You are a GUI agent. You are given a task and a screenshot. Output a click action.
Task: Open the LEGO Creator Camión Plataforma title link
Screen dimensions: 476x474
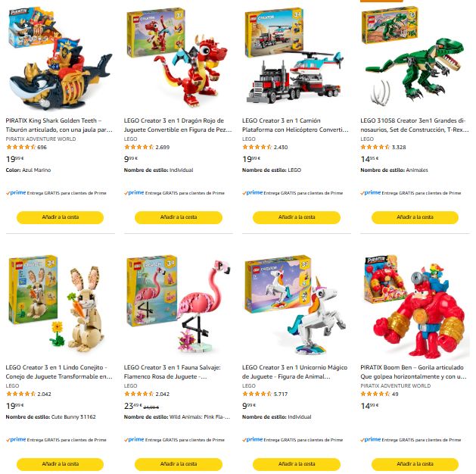click(295, 125)
